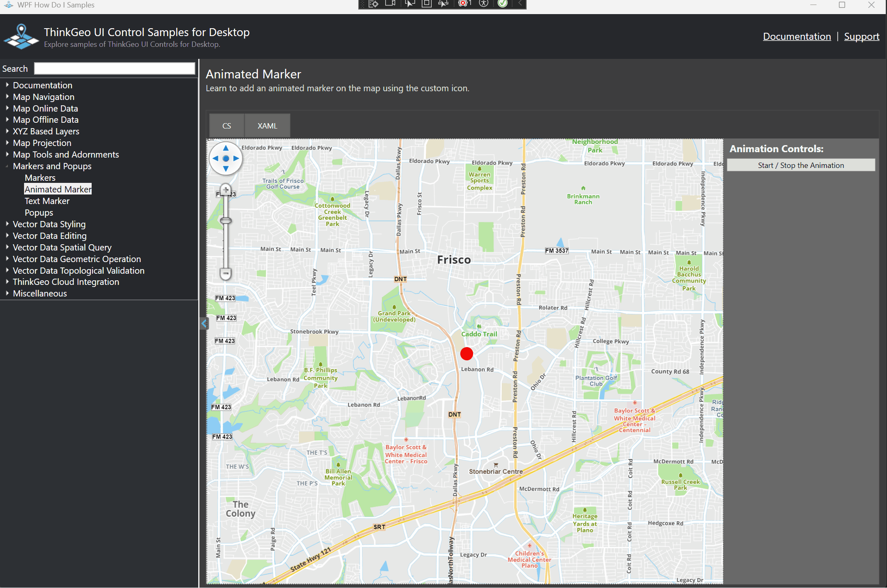Collapse the Markers and Popups node
This screenshot has height=588, width=887.
click(7, 166)
